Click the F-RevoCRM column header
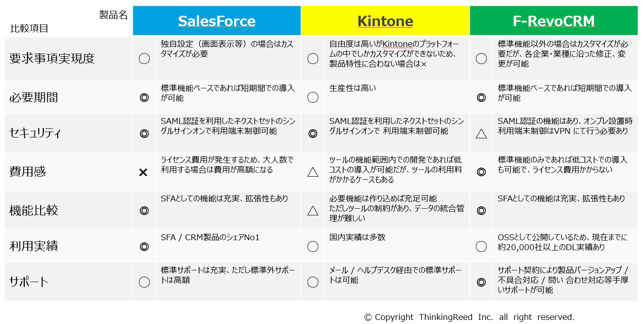644x324 pixels. click(554, 21)
